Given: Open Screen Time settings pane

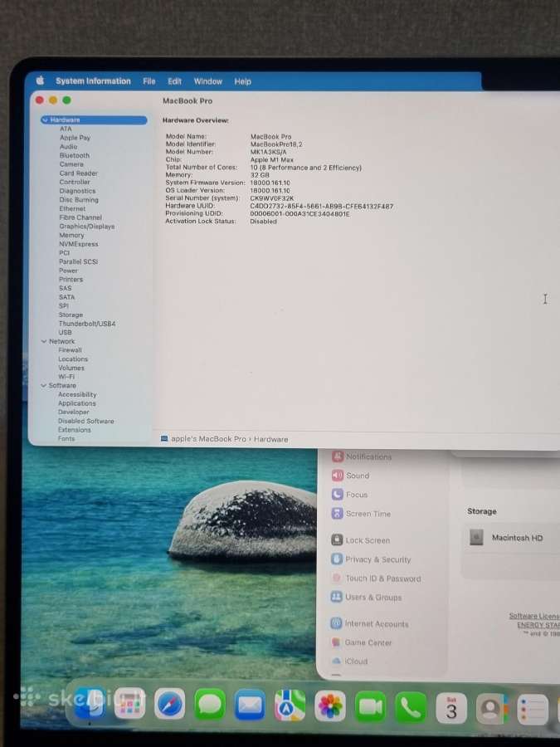Looking at the screenshot, I should pyautogui.click(x=361, y=514).
